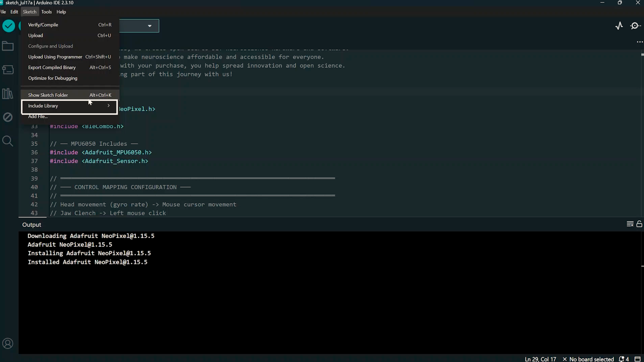This screenshot has height=362, width=644.
Task: Toggle the bottom panel icon in status bar
Action: (638, 359)
